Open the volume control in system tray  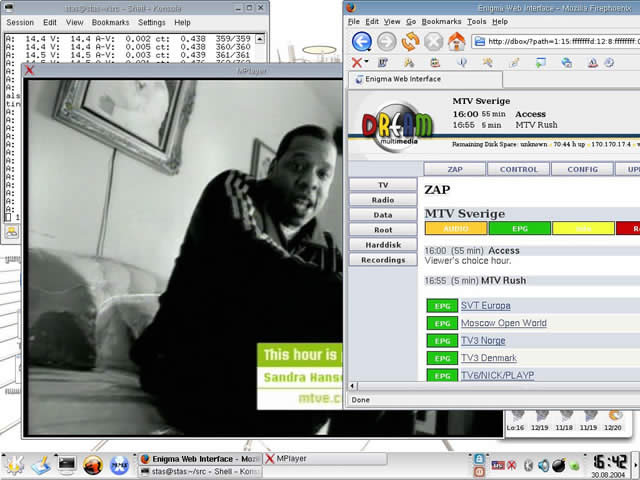click(x=543, y=465)
